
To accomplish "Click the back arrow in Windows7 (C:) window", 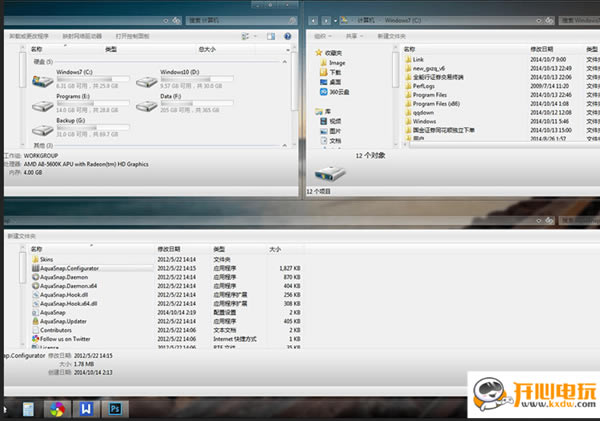I will (x=313, y=20).
